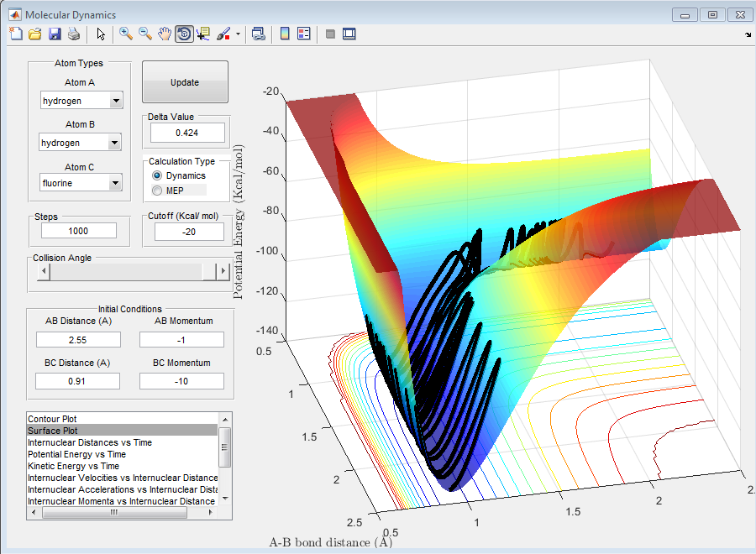Click the Collision Angle slider right arrow
Viewport: 756px width, 554px height.
[223, 271]
